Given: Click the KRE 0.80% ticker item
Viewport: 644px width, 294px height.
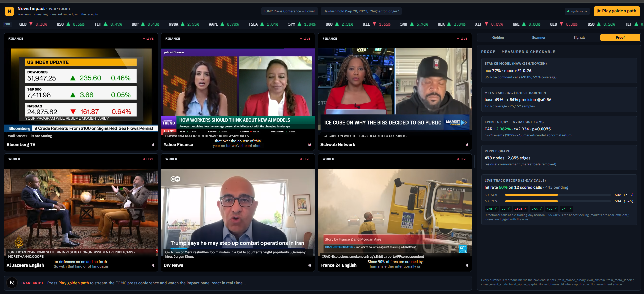Looking at the screenshot, I should coord(526,24).
